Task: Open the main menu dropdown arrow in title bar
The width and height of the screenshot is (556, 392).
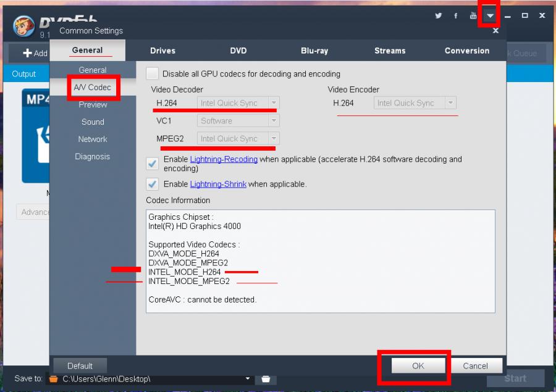Action: (490, 15)
